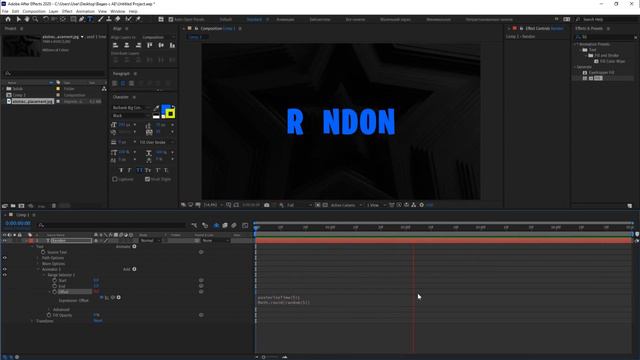Click the Align Bottom icon
Image resolution: width=640 pixels, height=360 pixels.
[172, 45]
